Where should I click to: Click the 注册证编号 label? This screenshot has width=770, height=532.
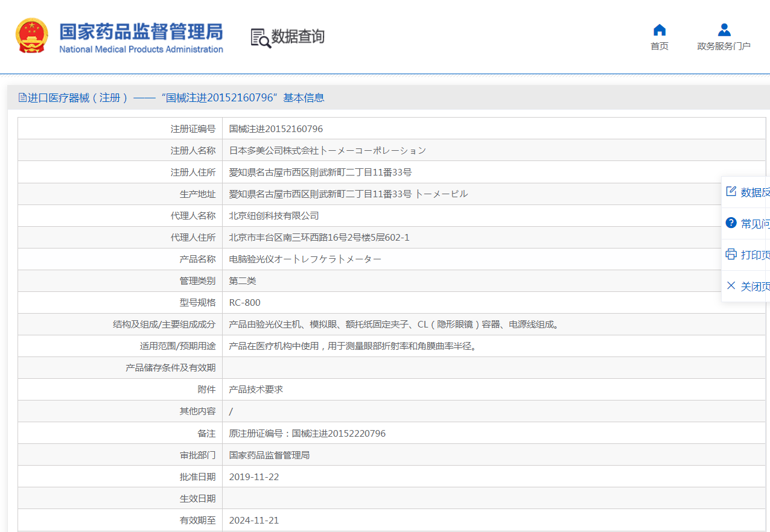(193, 129)
